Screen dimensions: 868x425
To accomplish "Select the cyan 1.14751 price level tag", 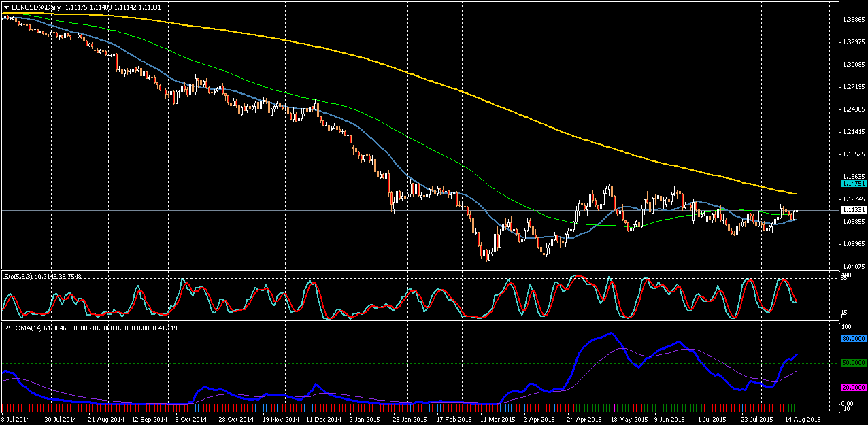I will click(853, 184).
